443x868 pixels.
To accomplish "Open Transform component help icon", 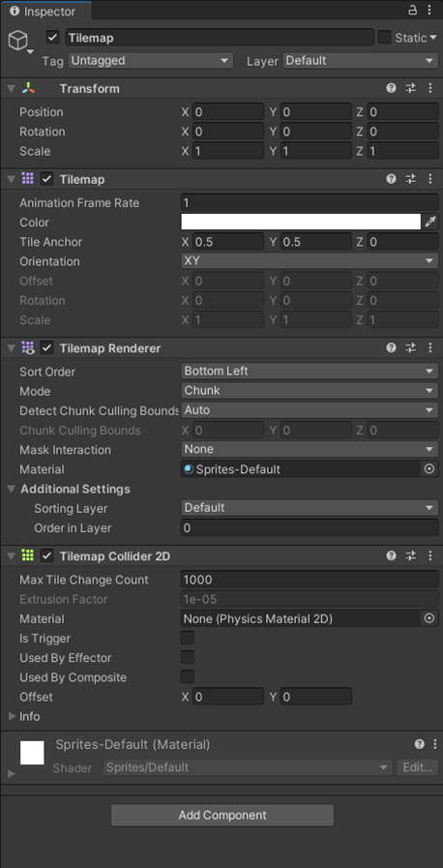I will [x=392, y=88].
